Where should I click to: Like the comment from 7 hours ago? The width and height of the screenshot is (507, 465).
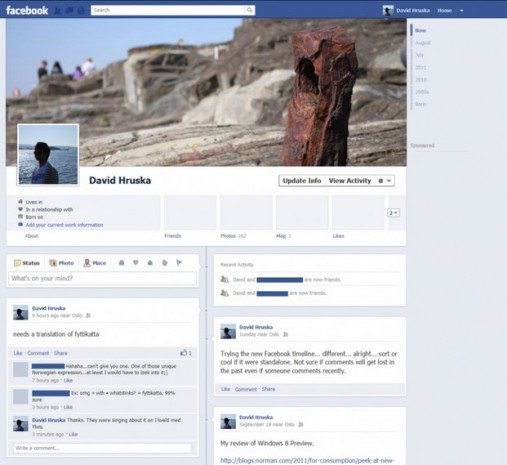(68, 380)
